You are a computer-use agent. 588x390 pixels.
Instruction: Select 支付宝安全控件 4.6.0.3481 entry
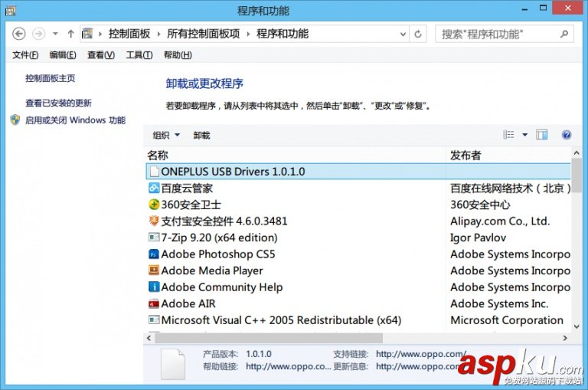pos(358,221)
